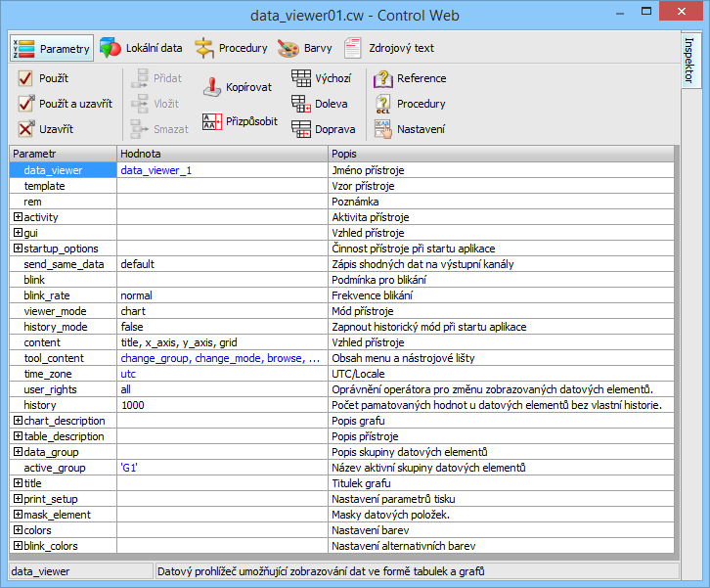Click the Kopírovat stamp icon
Image resolution: width=710 pixels, height=588 pixels.
[x=212, y=87]
